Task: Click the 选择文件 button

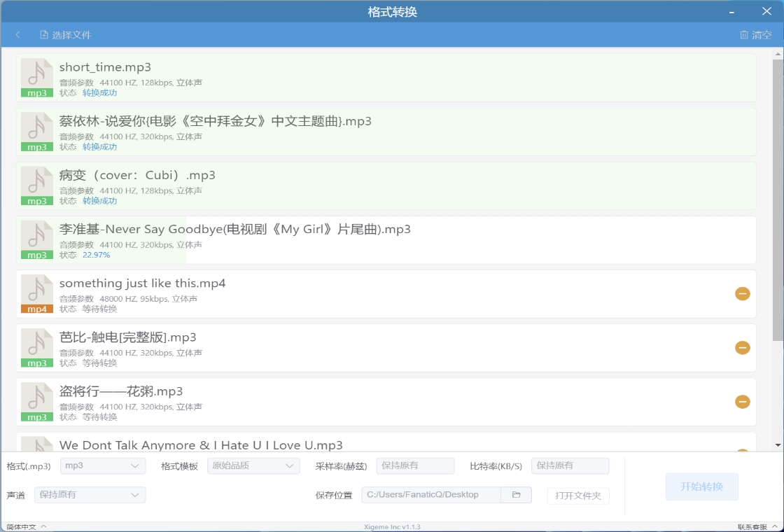Action: (66, 34)
